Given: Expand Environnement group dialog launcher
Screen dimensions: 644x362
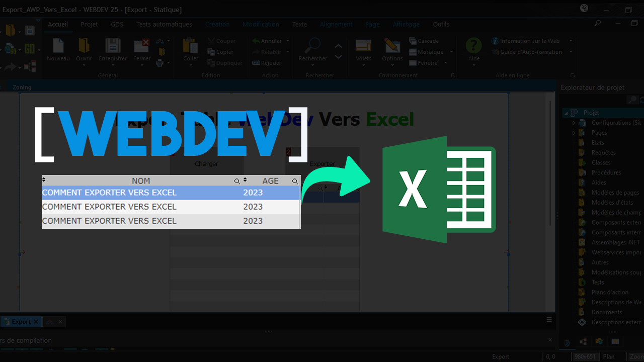Looking at the screenshot, I should pos(453,75).
